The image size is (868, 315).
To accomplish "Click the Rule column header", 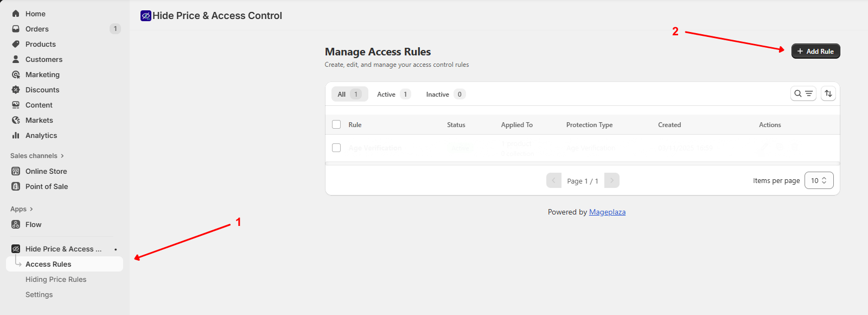I will 355,125.
